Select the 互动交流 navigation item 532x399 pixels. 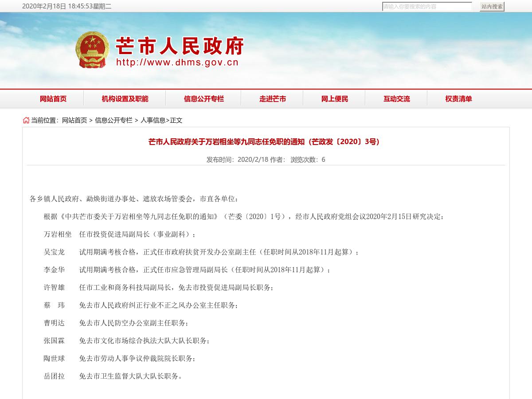397,99
